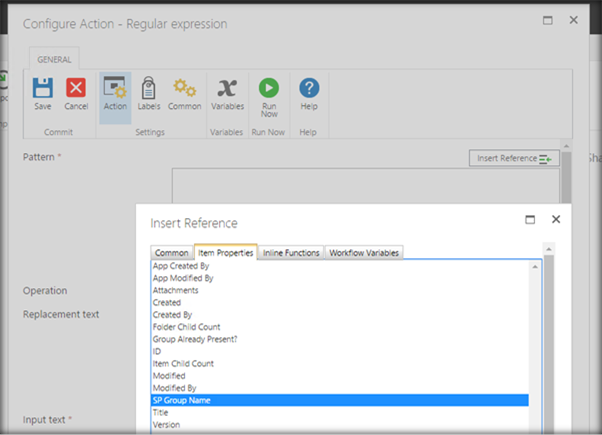
Task: Open the Common gears icon
Action: (184, 88)
